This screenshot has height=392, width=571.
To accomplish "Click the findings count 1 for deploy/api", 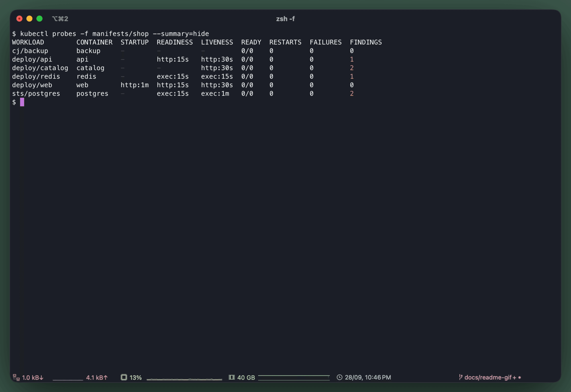I will click(x=352, y=60).
